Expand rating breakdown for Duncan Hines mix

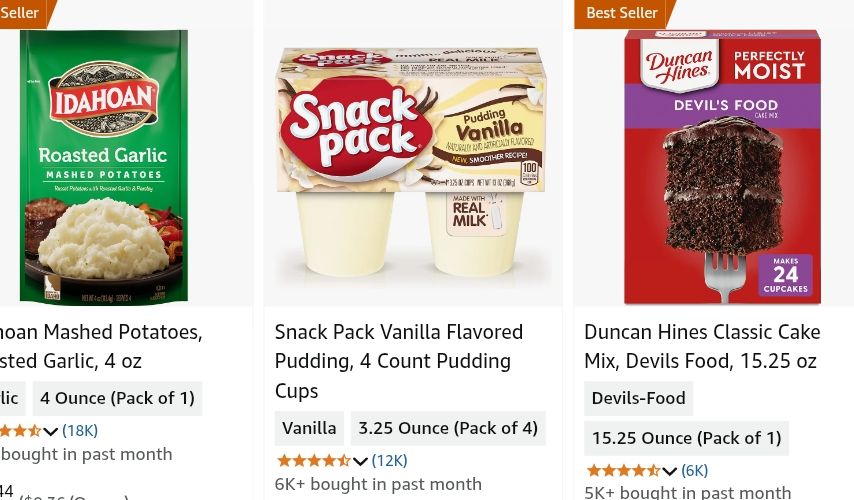tap(670, 471)
